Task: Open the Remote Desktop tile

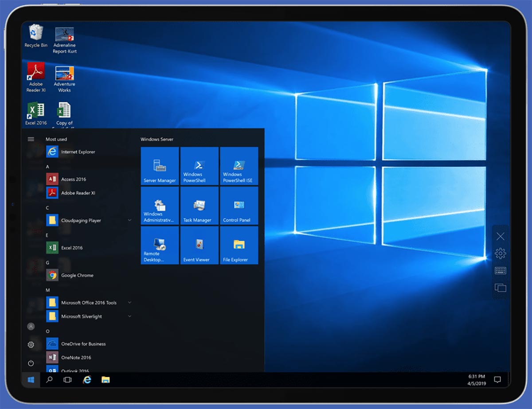Action: click(160, 245)
